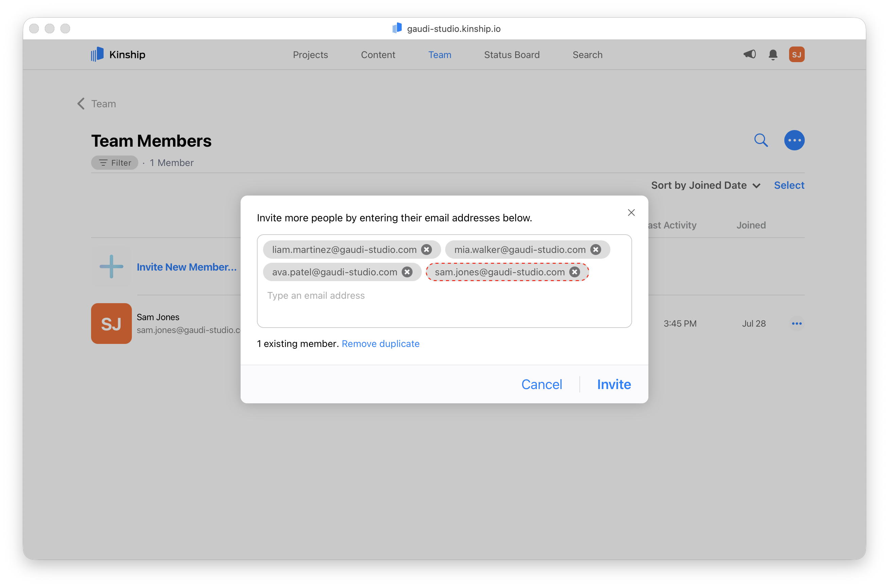Click the blue more-options ellipsis circle
This screenshot has height=588, width=889.
coord(795,140)
